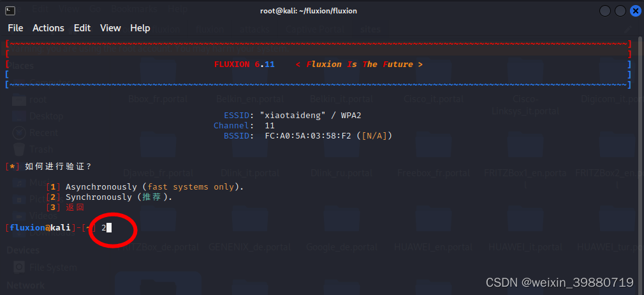Image resolution: width=644 pixels, height=295 pixels.
Task: Click the terminal icon in the title bar
Action: pos(11,11)
